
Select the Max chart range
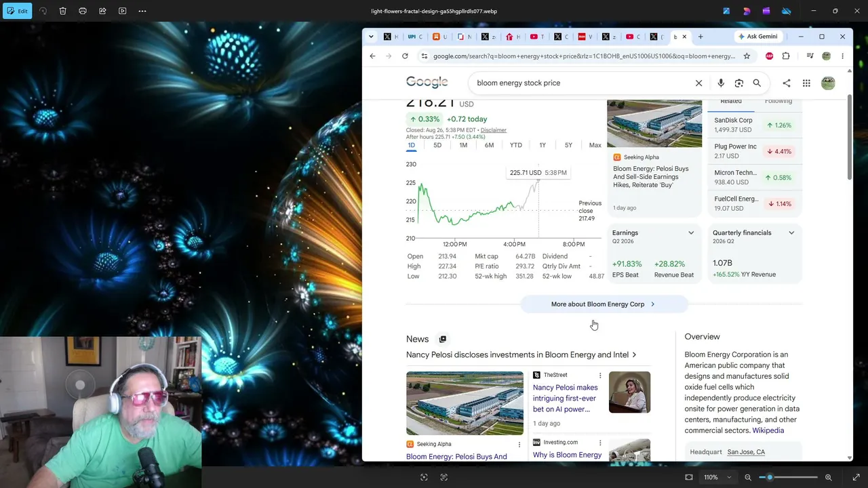pos(595,145)
